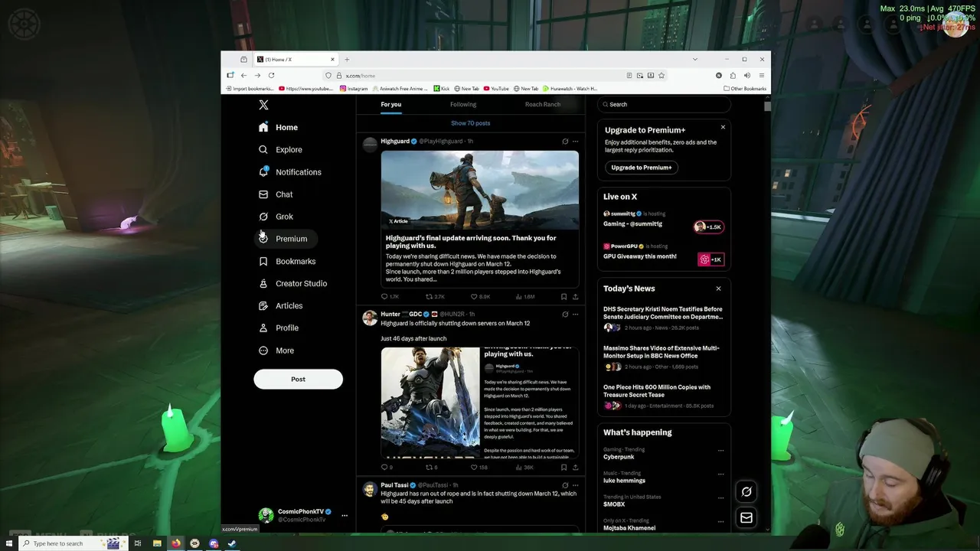Open Notifications in the X sidebar

(x=290, y=172)
